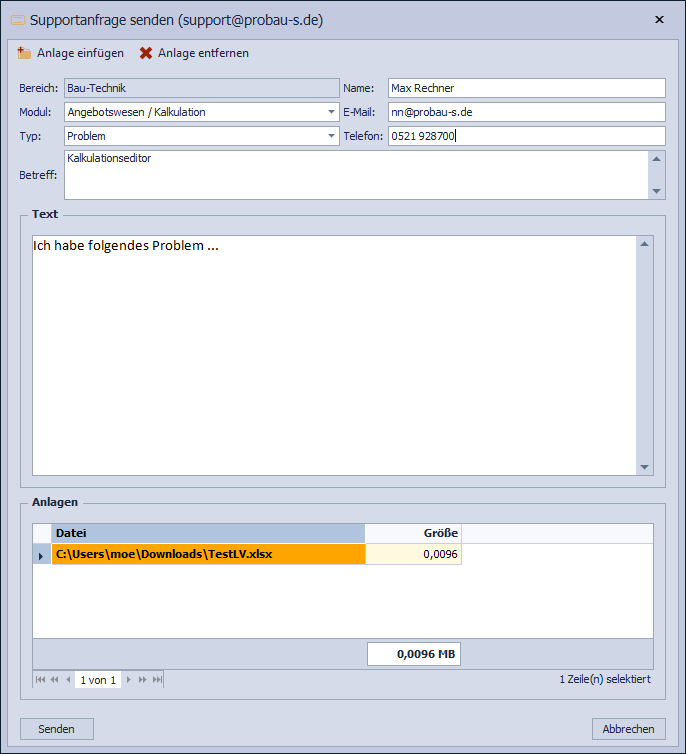Expand the Modul dropdown
Screen dimensions: 686x754
[x=331, y=112]
